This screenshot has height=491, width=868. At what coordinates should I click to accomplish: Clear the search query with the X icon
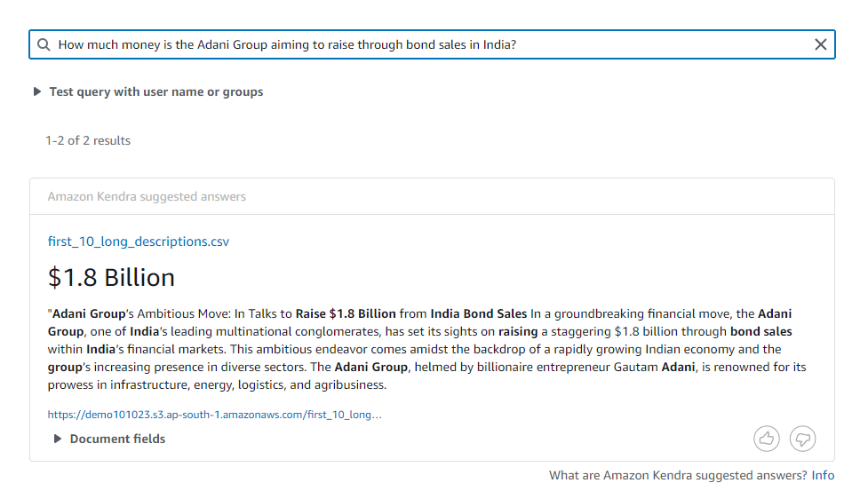[820, 44]
